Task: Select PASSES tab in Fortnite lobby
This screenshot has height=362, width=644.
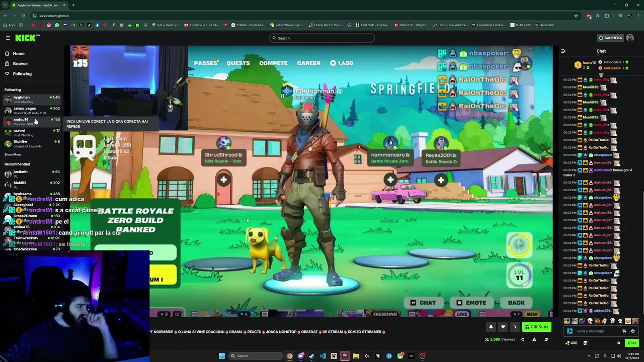Action: 206,63
